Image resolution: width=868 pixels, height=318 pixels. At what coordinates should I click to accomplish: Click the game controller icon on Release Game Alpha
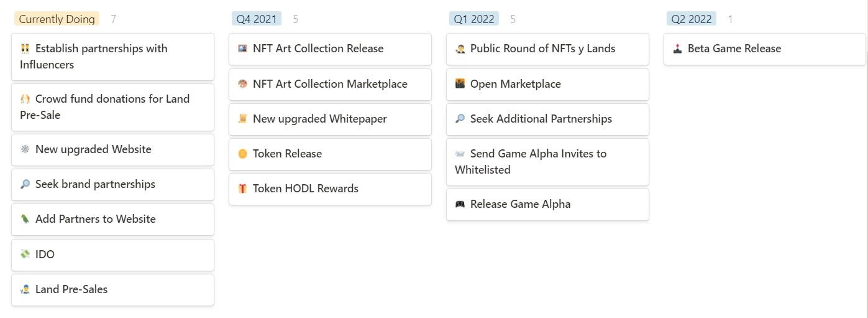[x=460, y=204]
